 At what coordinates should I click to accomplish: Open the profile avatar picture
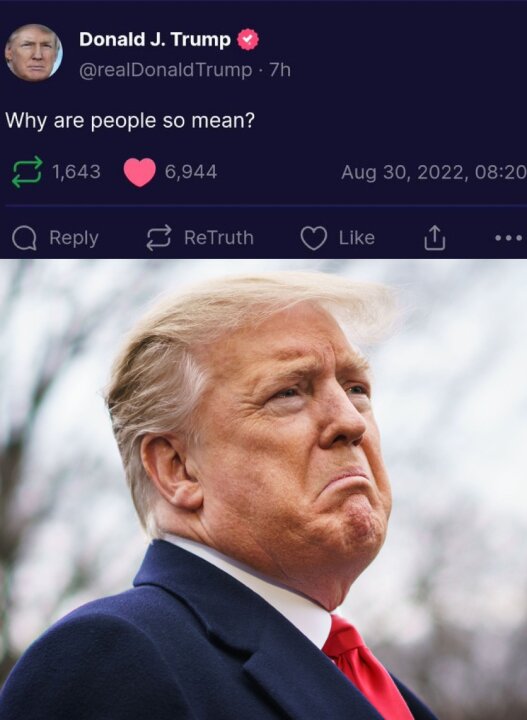(x=34, y=53)
